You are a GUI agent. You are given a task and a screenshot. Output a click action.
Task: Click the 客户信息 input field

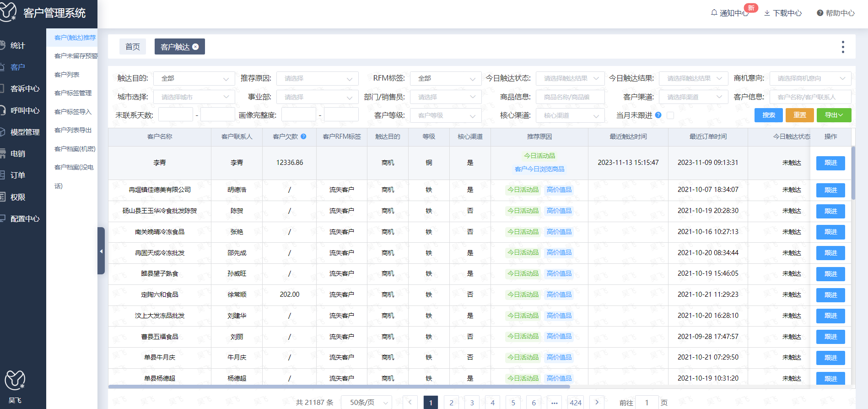(810, 97)
